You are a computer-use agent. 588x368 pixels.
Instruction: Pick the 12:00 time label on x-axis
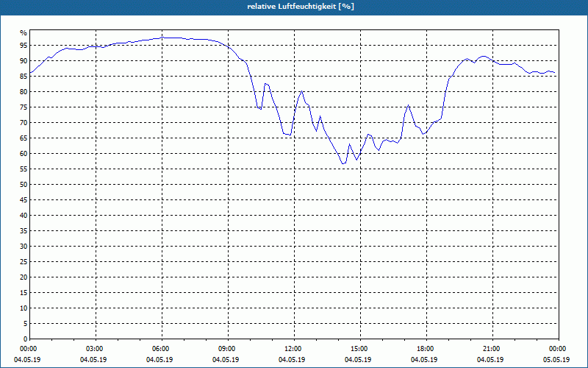pyautogui.click(x=294, y=349)
